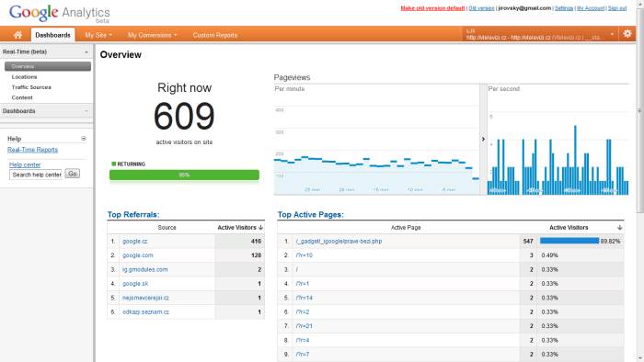
Task: Collapse the Help panel minus icon
Action: [x=84, y=139]
